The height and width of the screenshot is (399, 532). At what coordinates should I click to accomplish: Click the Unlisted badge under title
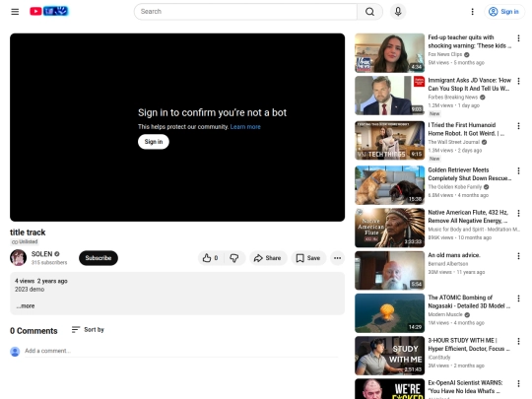click(x=25, y=242)
